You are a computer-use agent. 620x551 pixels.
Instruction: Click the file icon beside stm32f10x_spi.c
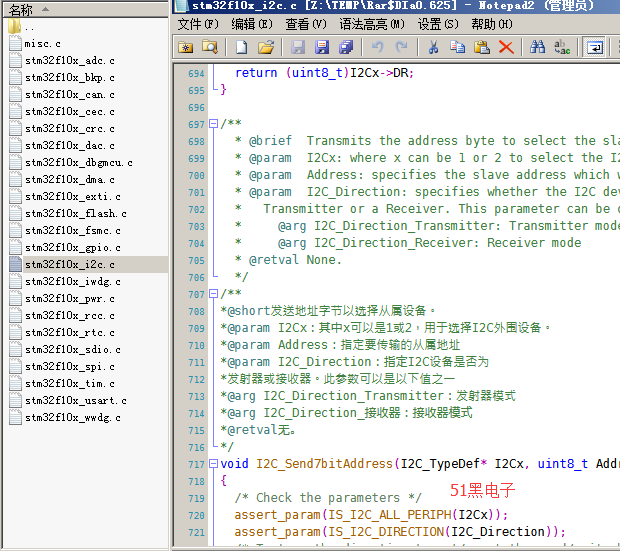15,366
